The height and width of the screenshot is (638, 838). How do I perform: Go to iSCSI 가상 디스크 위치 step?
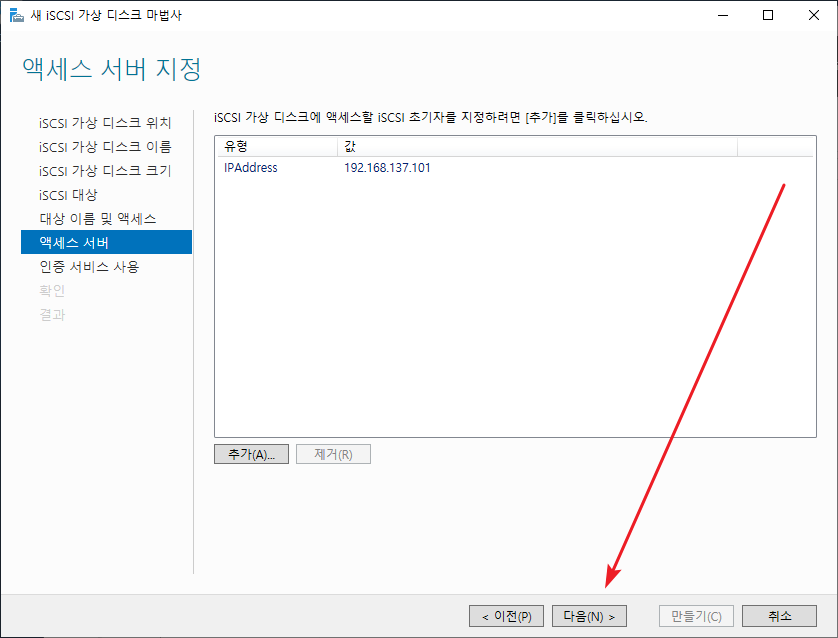[105, 123]
